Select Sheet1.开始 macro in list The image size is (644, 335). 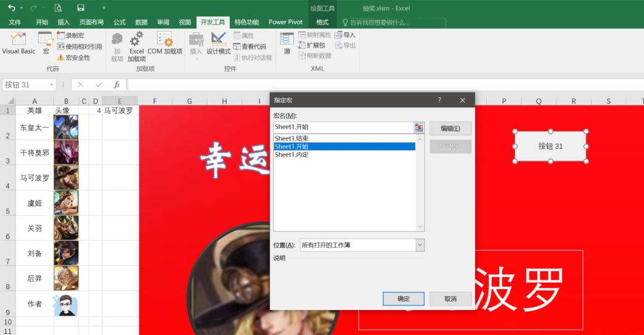click(344, 147)
